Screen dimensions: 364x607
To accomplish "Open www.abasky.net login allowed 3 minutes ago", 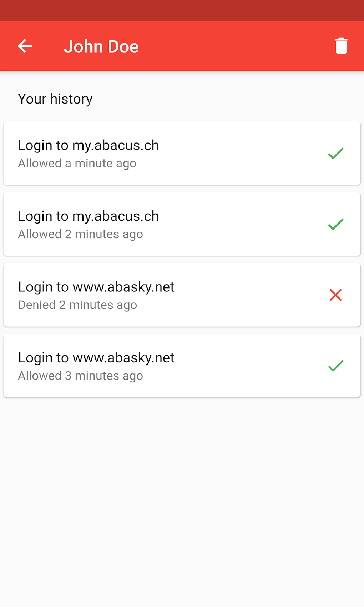I will tap(96, 357).
